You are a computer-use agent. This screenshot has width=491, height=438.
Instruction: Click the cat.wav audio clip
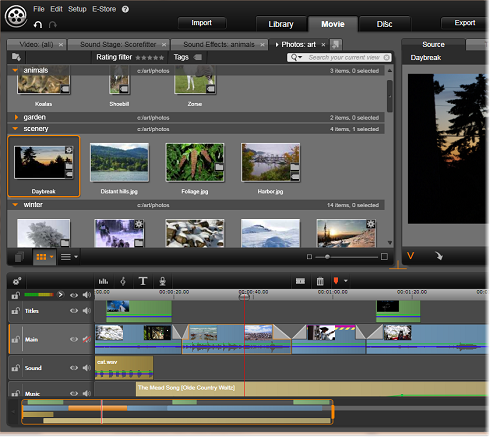[x=124, y=368]
